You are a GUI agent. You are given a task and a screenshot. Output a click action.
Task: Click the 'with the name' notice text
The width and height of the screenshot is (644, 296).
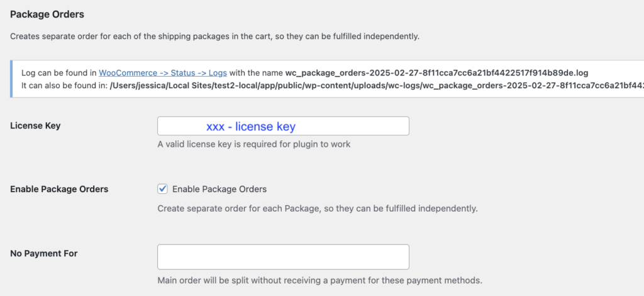pyautogui.click(x=256, y=72)
